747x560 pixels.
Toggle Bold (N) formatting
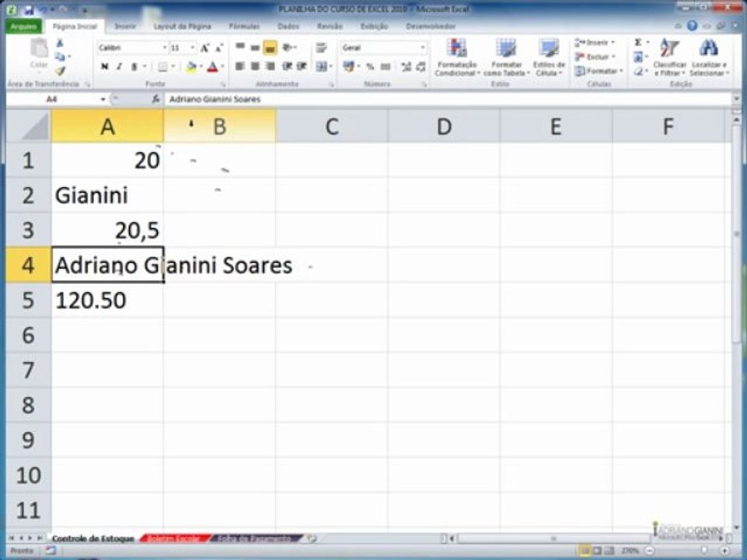tap(104, 67)
